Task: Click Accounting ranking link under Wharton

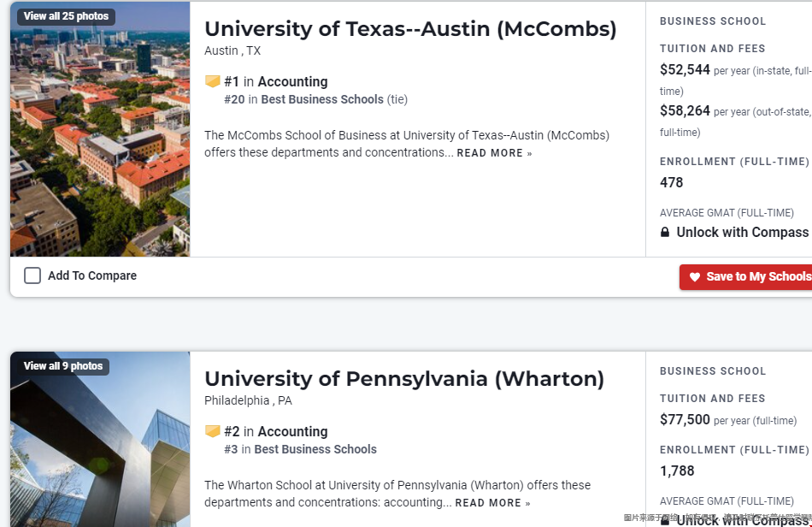Action: (x=292, y=432)
